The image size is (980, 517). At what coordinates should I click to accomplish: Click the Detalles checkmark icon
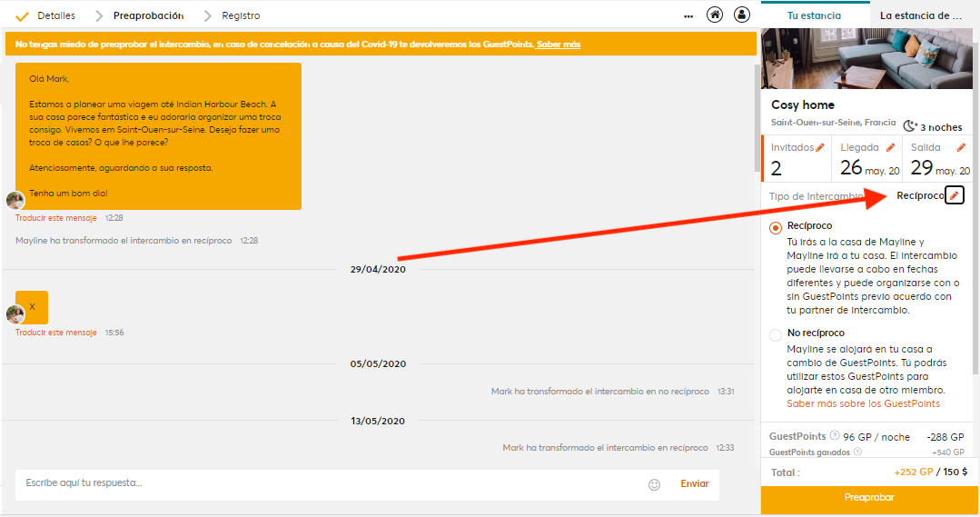(23, 16)
